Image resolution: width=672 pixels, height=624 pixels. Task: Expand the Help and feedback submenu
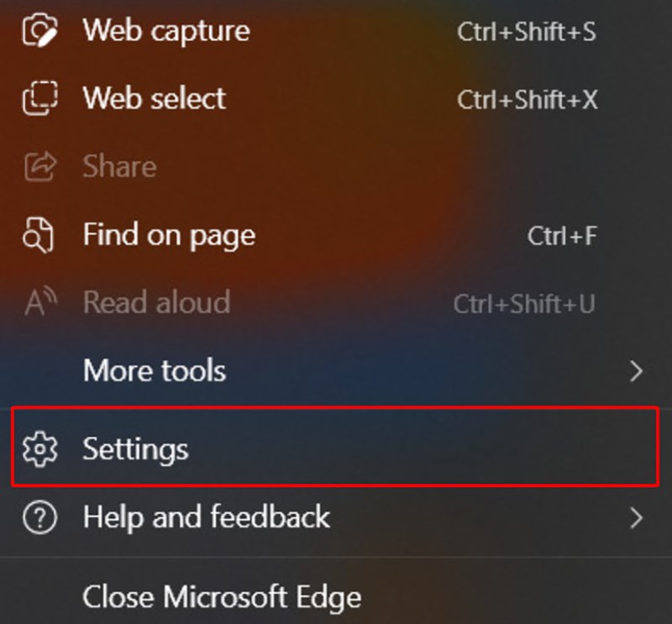pos(206,518)
